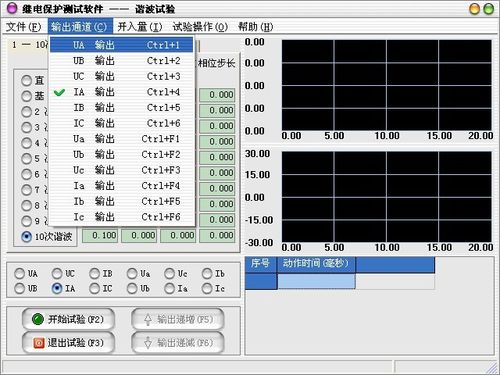
Task: Open the 帮助(H) menu
Action: pyautogui.click(x=255, y=27)
